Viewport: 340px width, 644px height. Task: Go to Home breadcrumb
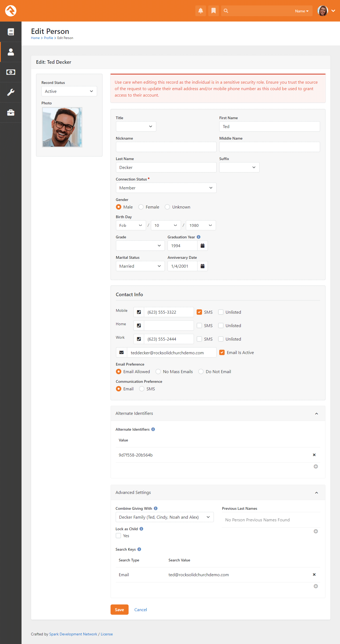coord(35,38)
